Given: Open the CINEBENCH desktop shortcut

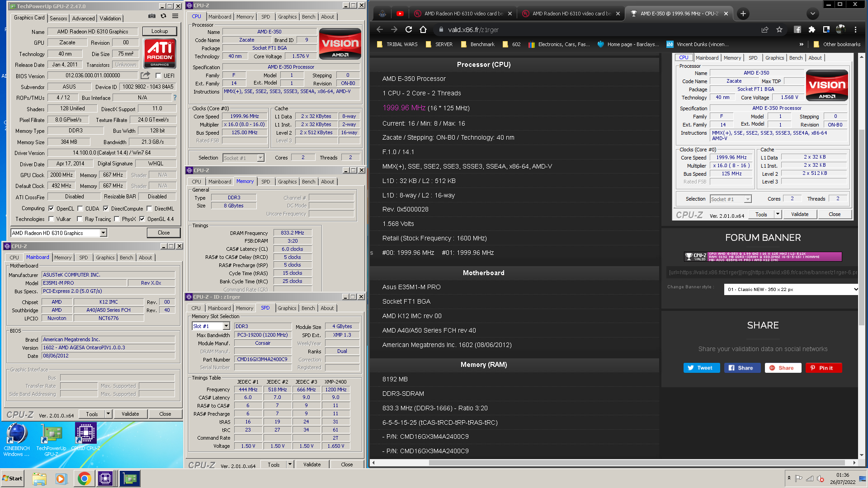Looking at the screenshot, I should click(17, 440).
